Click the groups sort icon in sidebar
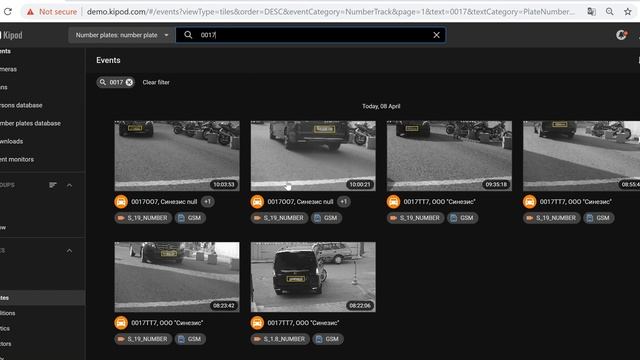Image resolution: width=640 pixels, height=360 pixels. tap(53, 185)
